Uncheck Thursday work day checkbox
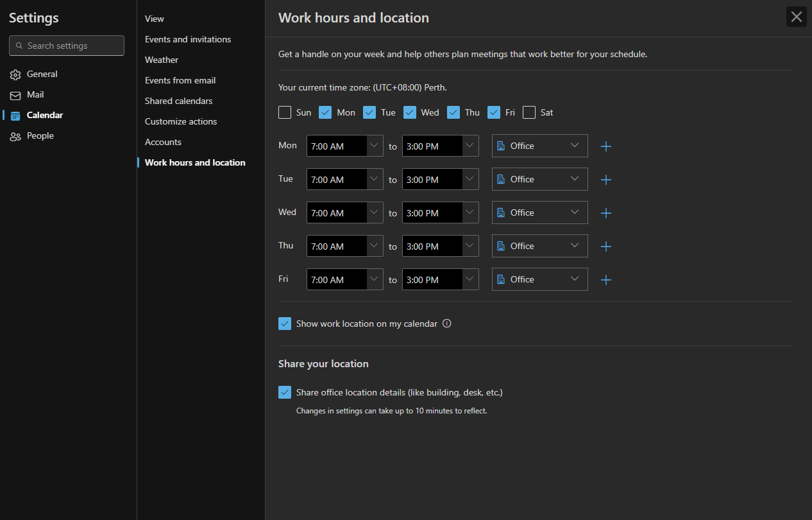The height and width of the screenshot is (520, 812). click(x=453, y=112)
